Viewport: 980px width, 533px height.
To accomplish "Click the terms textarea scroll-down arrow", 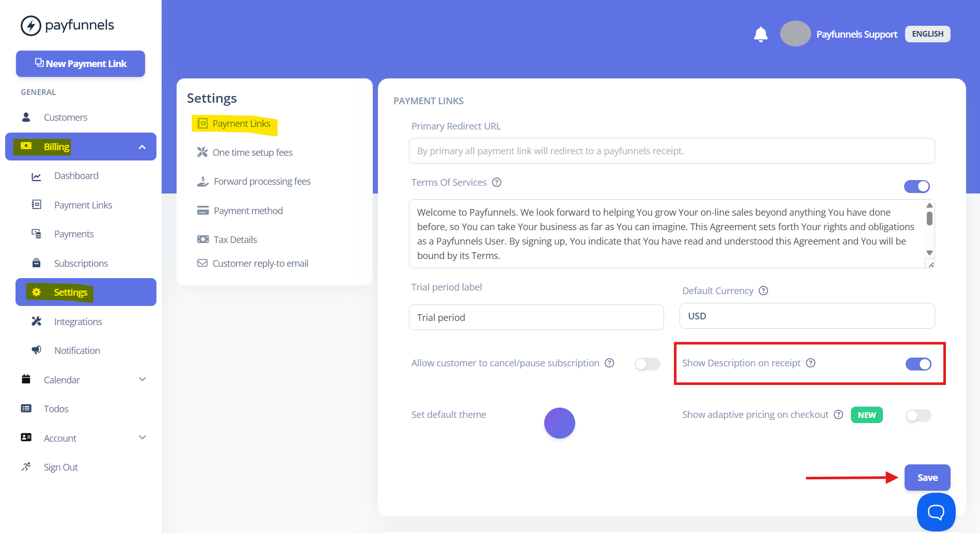I will [929, 253].
